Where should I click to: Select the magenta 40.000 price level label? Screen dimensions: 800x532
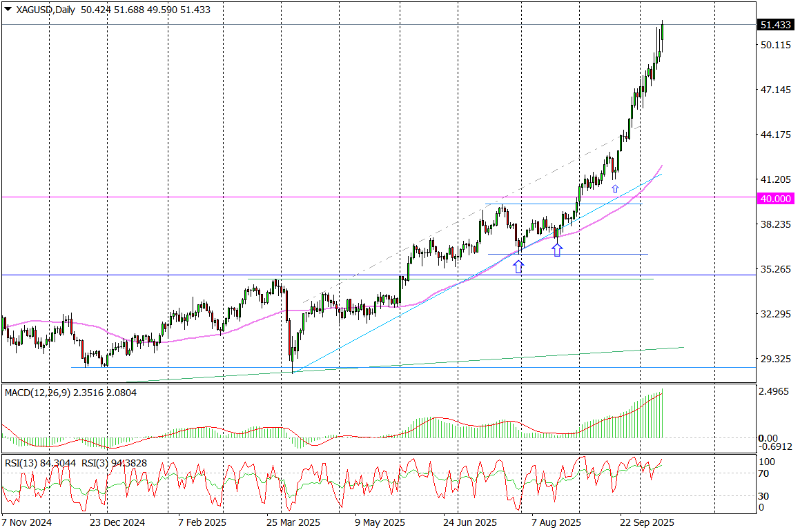[774, 198]
